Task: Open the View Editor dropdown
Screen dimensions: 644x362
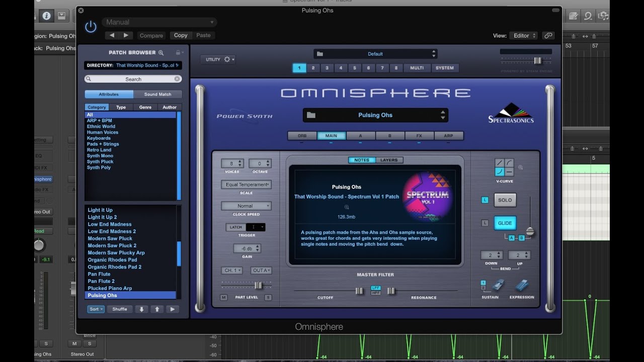Action: [523, 36]
